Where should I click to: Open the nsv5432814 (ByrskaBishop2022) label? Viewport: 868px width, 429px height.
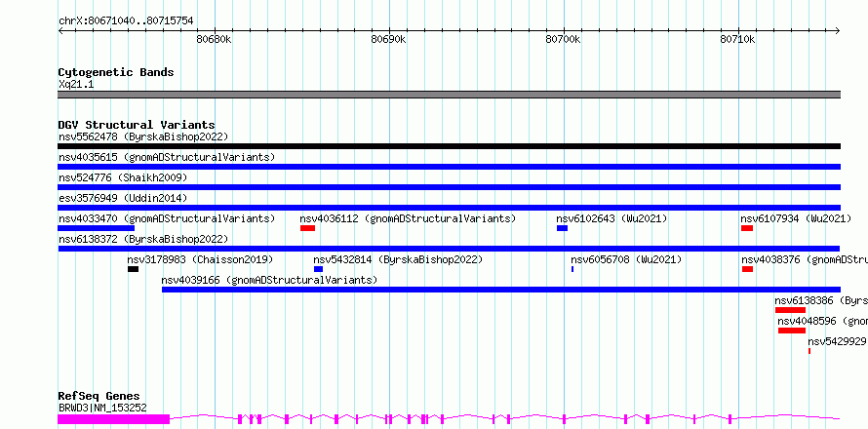(x=398, y=259)
